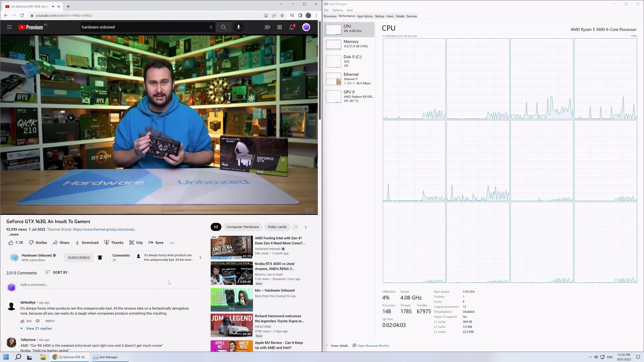
Task: Open the notifications bell with badge
Action: [x=292, y=27]
